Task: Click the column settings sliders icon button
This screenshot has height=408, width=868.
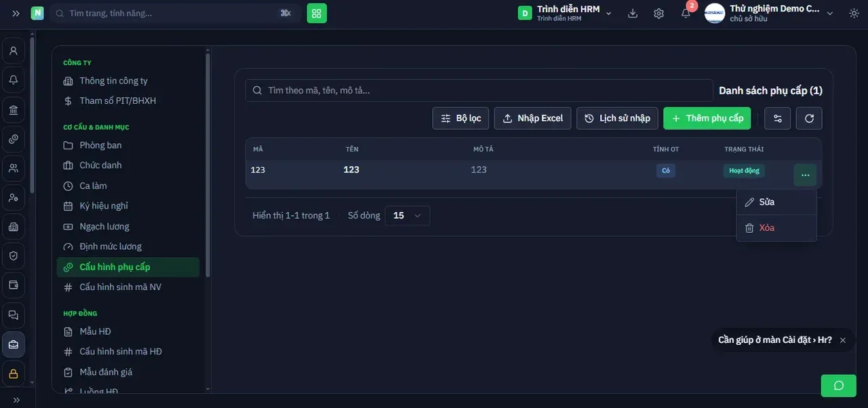Action: pyautogui.click(x=778, y=118)
